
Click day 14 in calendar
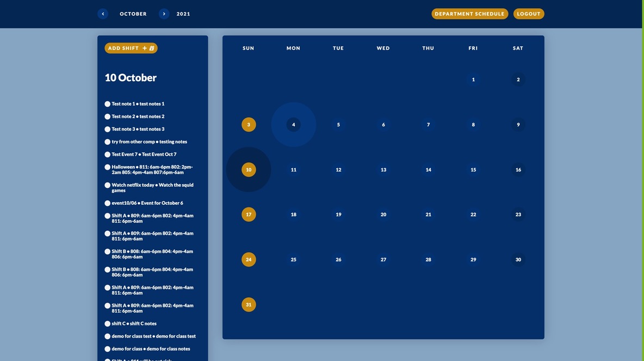pos(429,170)
